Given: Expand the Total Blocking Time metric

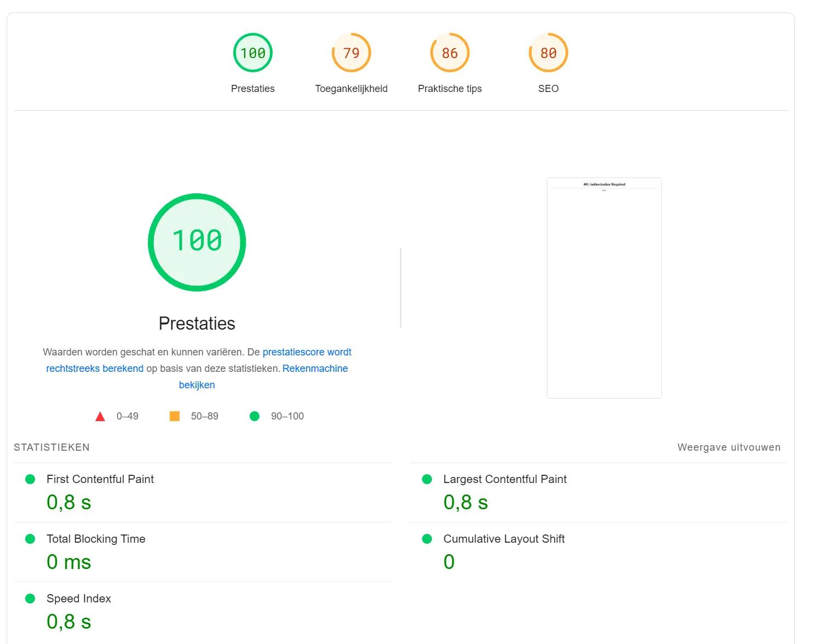Looking at the screenshot, I should [96, 539].
